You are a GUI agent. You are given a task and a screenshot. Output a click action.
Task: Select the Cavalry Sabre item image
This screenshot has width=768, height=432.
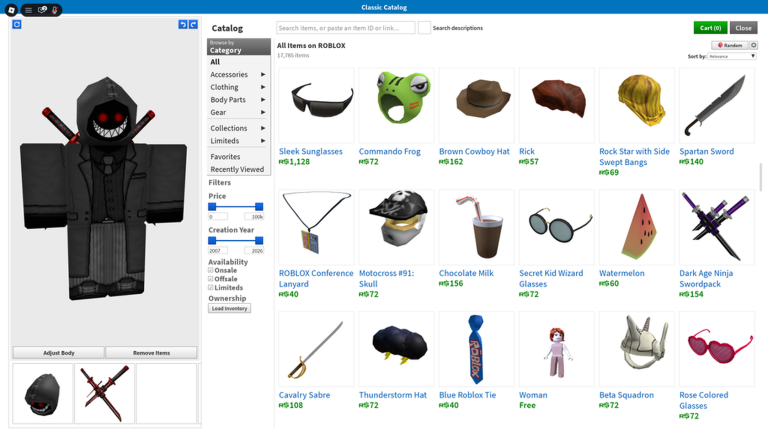coord(316,349)
